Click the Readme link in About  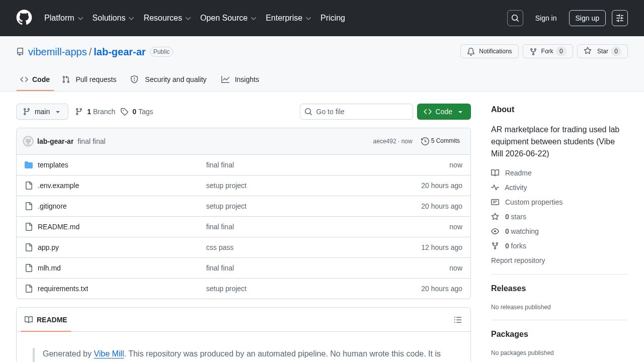coord(518,173)
